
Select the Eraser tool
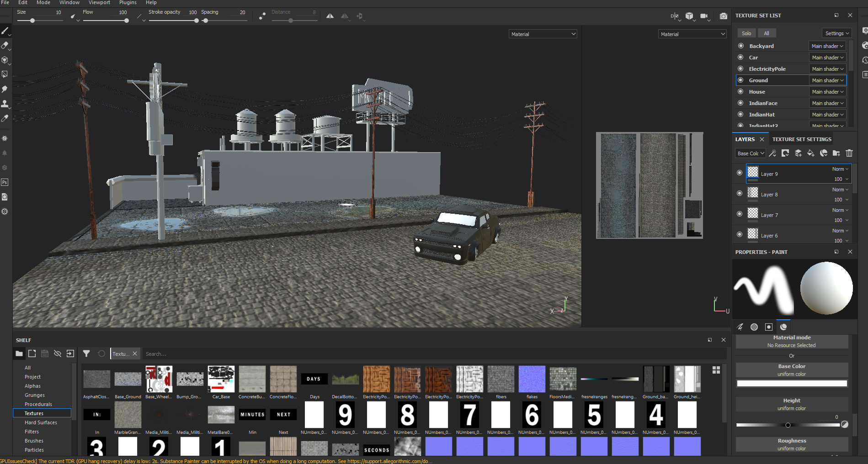coord(5,45)
